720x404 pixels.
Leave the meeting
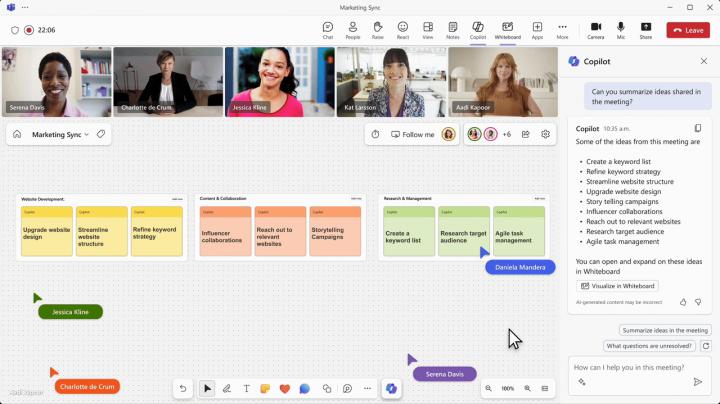click(x=688, y=30)
